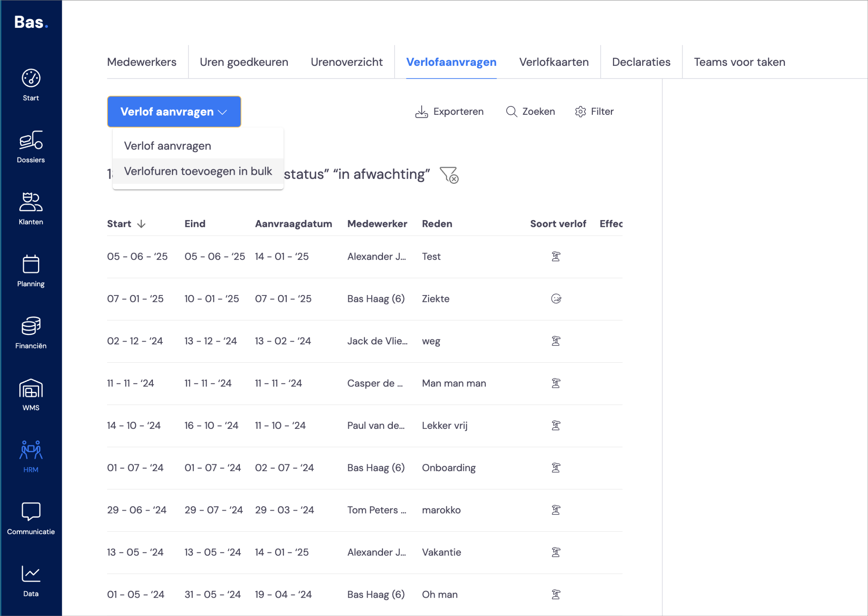Click reason text Vakantie

click(x=441, y=552)
